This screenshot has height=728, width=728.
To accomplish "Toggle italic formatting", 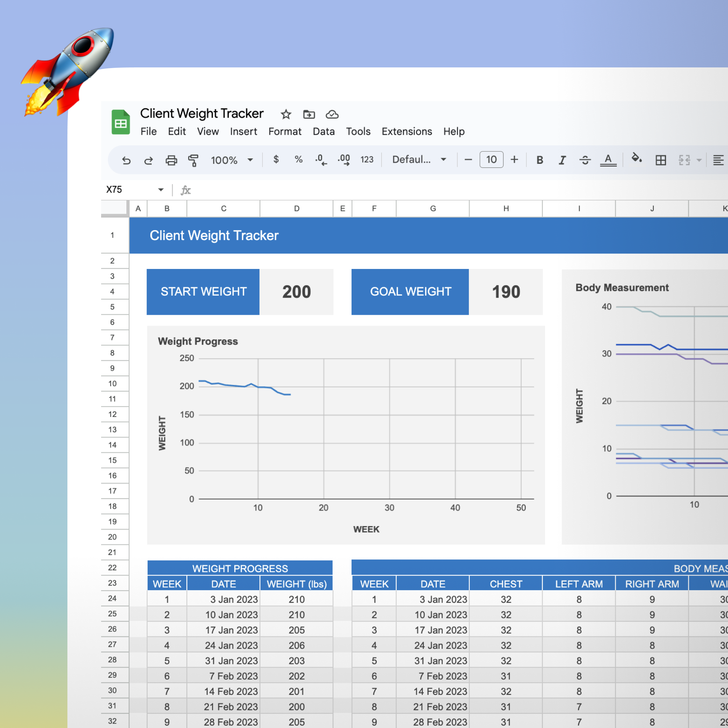I will (562, 160).
